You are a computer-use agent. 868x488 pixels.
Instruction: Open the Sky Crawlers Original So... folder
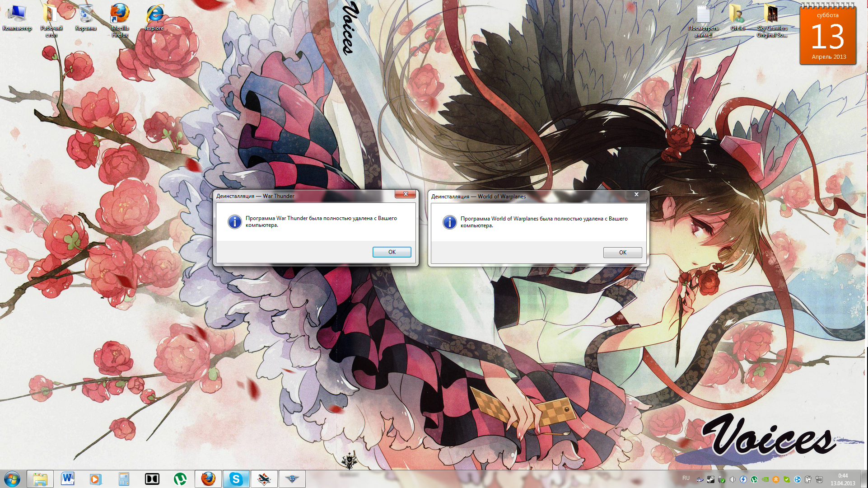point(772,21)
